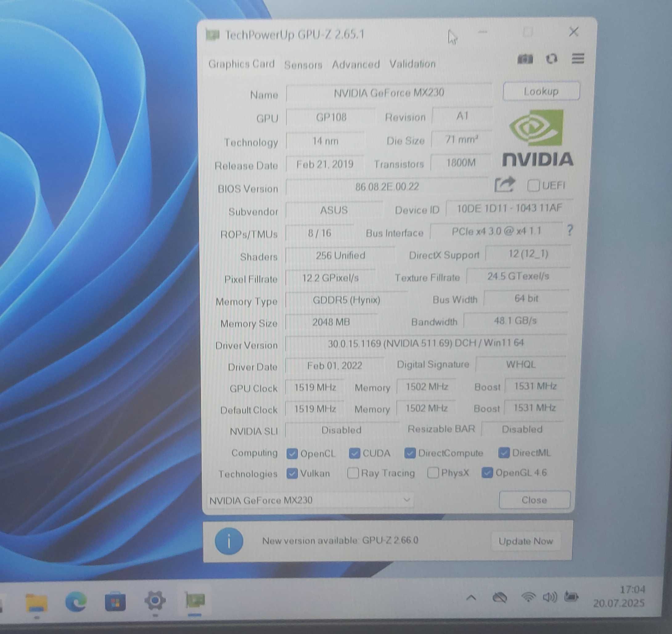Click the Lookup button
672x634 pixels.
click(541, 91)
